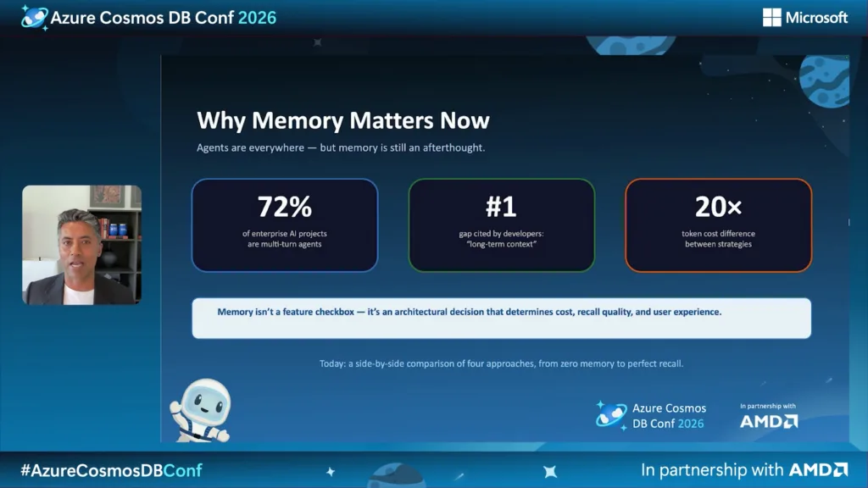This screenshot has height=488, width=868.
Task: Click the 'Memory isn't a feature checkbox' callout
Action: tap(502, 319)
